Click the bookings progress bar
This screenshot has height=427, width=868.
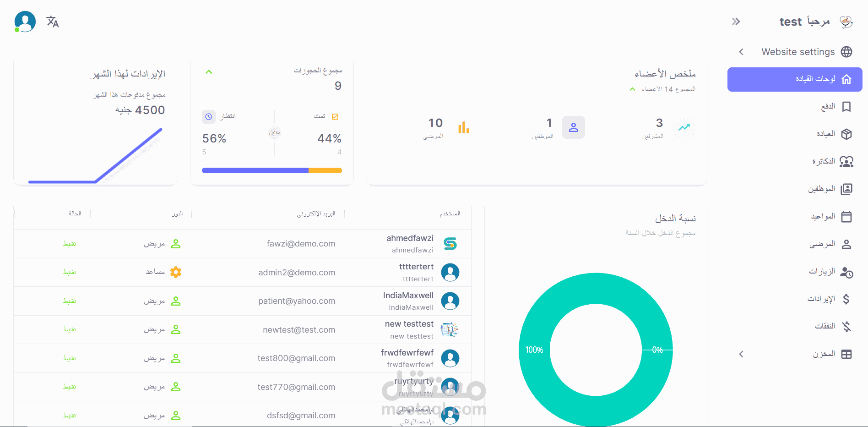pyautogui.click(x=272, y=170)
